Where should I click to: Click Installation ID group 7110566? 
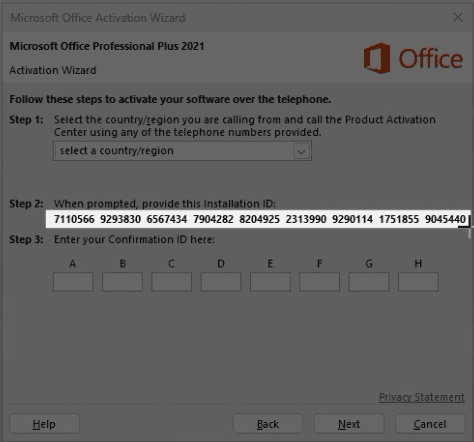(x=74, y=219)
